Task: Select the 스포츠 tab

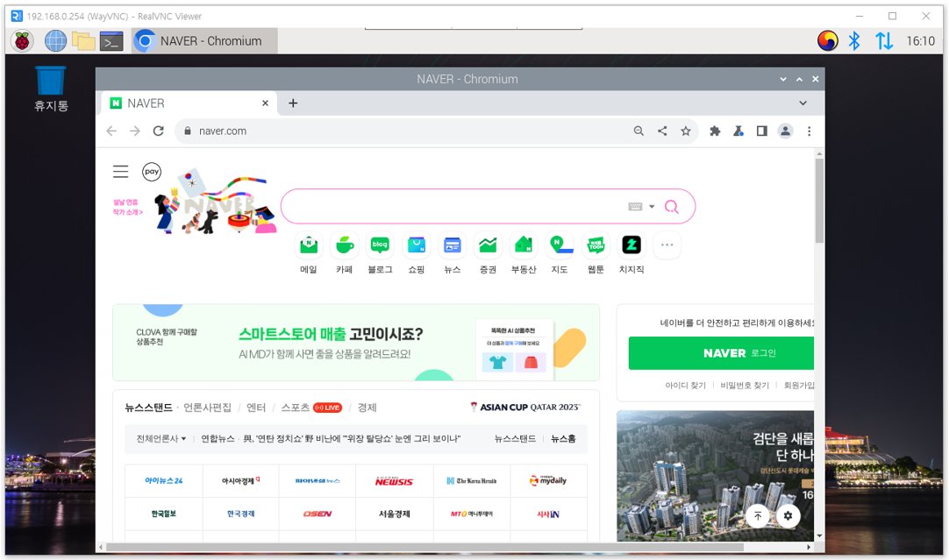Action: pos(296,408)
